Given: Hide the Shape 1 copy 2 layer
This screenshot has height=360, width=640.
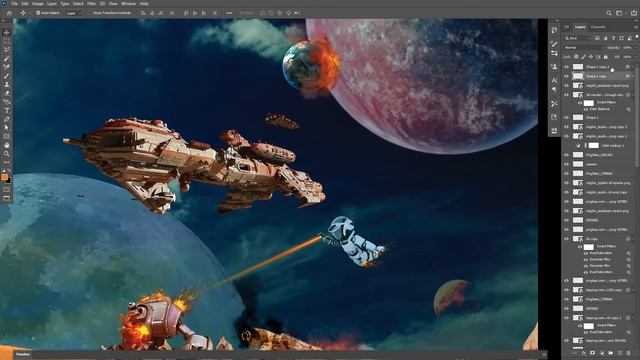Looking at the screenshot, I should coord(566,67).
